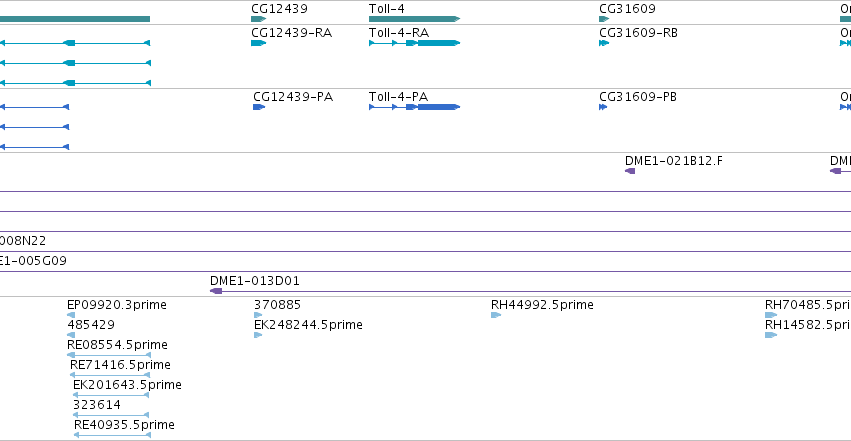Click the RH70485.5prime EST label

[x=808, y=304]
